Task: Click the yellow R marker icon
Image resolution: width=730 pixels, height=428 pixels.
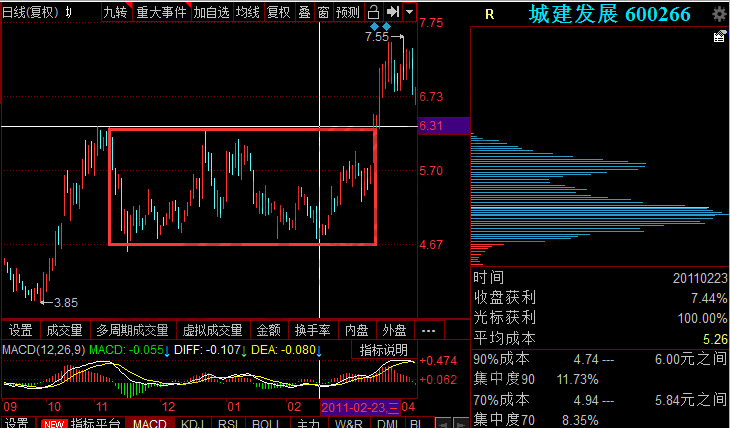Action: 488,14
